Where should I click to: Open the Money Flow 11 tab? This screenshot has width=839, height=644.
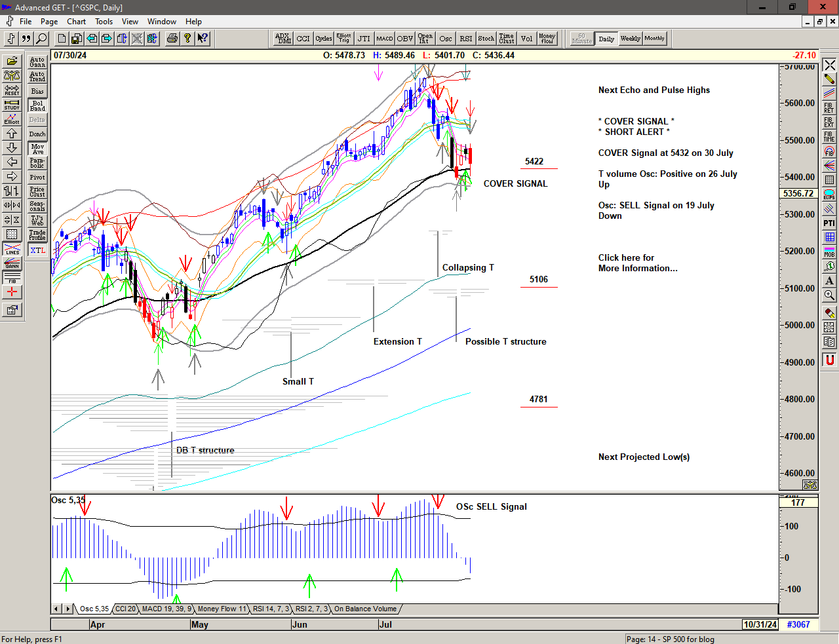222,609
